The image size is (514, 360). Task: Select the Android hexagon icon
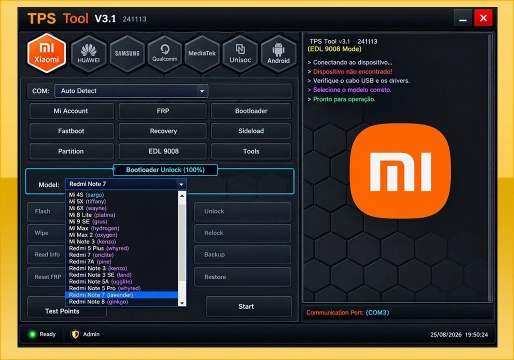(278, 54)
